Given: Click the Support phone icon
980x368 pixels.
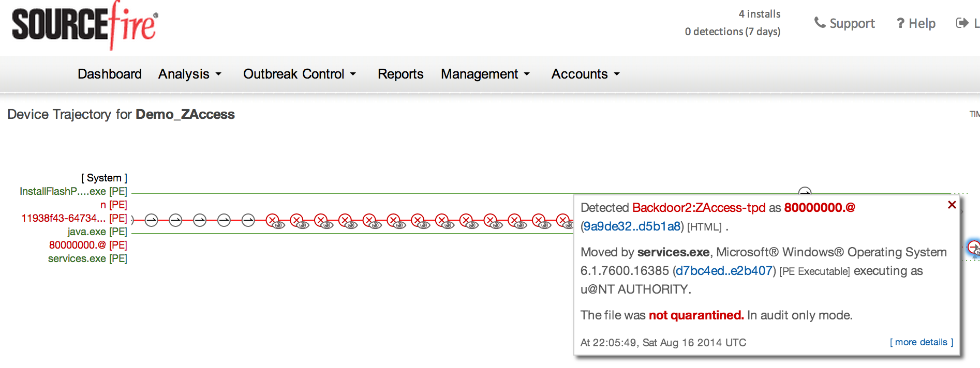Looking at the screenshot, I should point(820,23).
